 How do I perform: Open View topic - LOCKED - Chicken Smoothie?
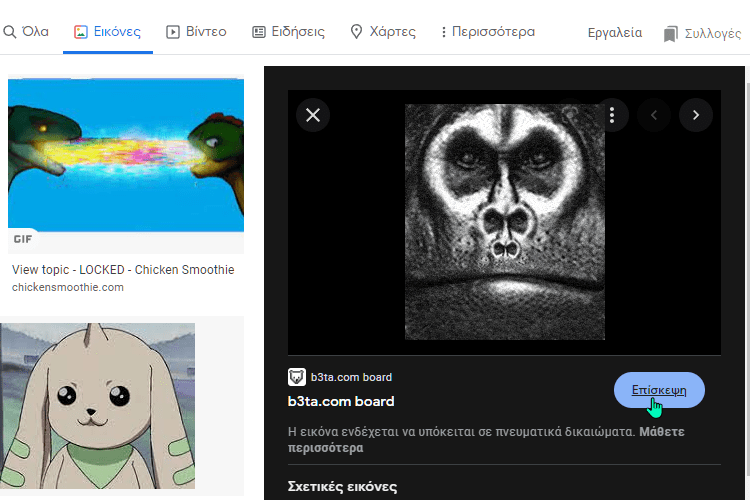pos(123,270)
